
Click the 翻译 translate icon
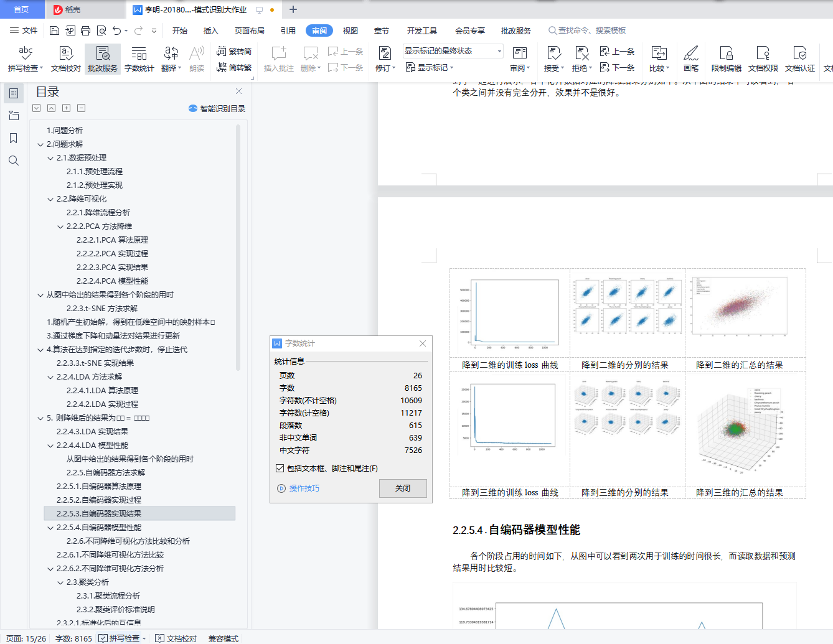coord(171,53)
